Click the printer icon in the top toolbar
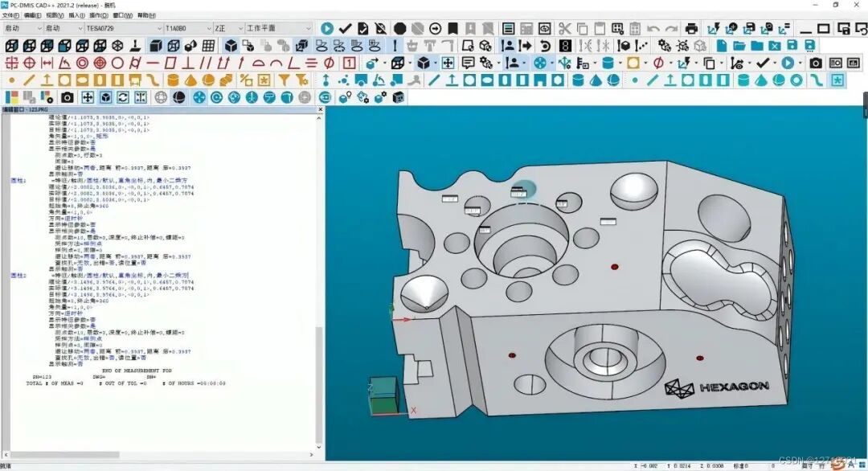The height and width of the screenshot is (471, 868). (x=691, y=27)
